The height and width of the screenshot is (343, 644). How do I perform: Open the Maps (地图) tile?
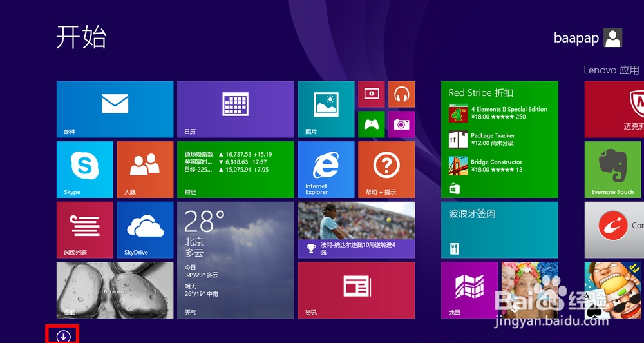point(469,290)
